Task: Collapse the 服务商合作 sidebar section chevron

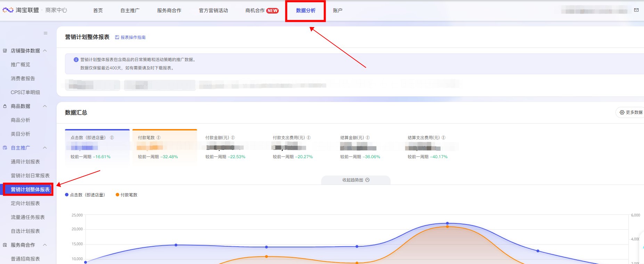Action: click(45, 245)
